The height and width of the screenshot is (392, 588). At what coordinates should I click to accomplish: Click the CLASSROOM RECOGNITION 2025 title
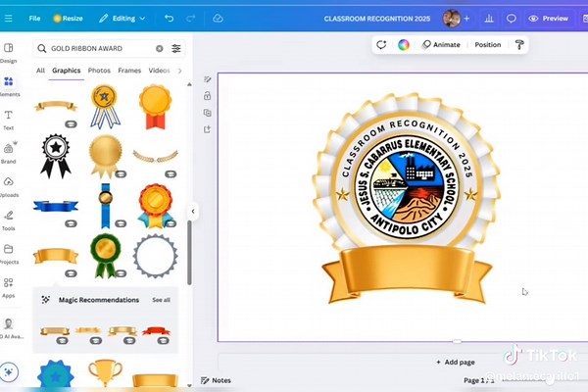click(x=377, y=19)
